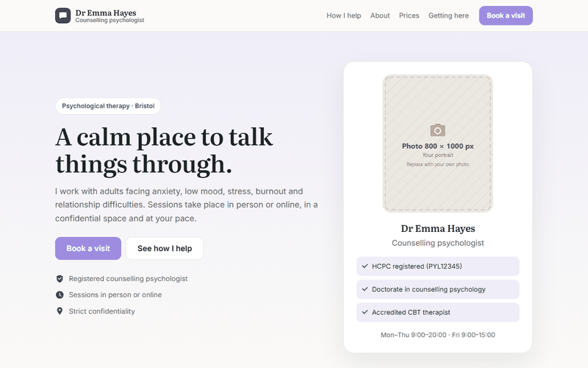Screen dimensions: 588x368
Task: Click the speech bubble logo icon
Action: (62, 15)
